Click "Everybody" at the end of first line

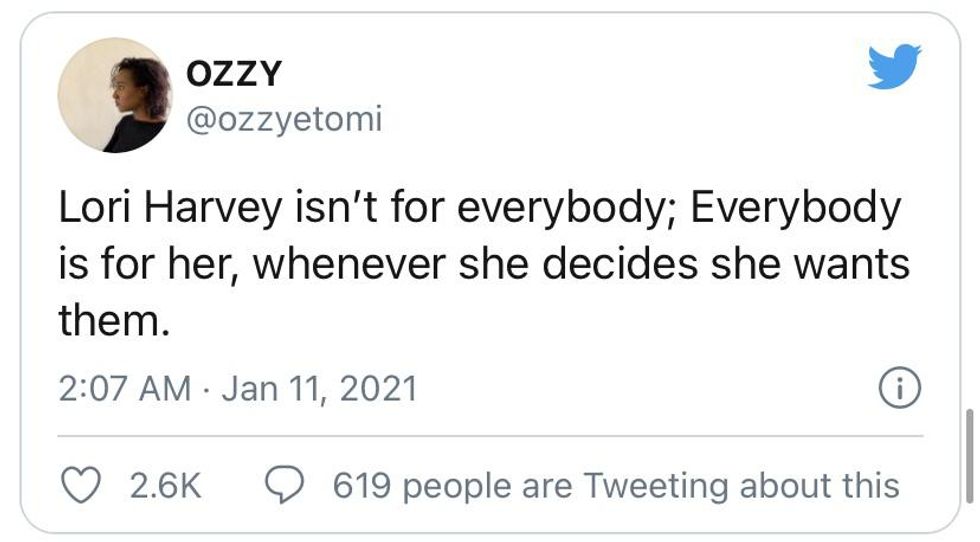pos(795,209)
